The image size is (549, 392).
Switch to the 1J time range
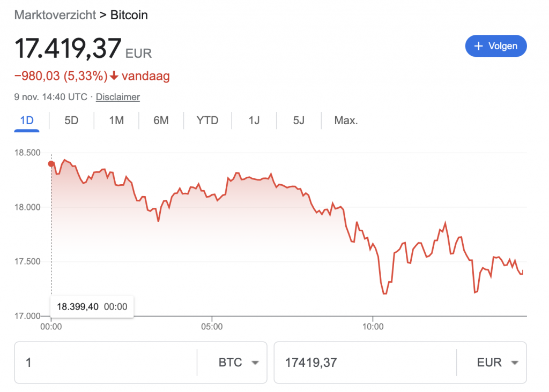[254, 120]
